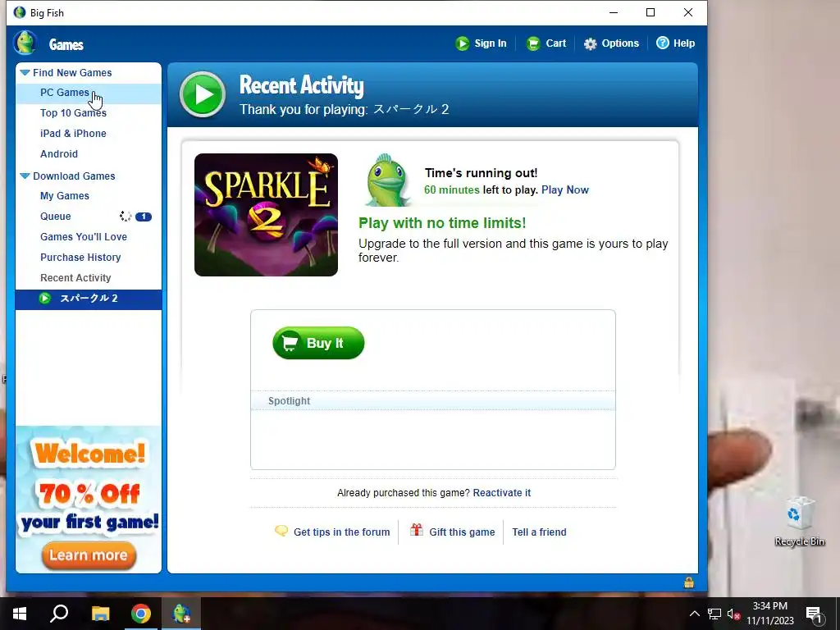
Task: Click the green Sign In play icon
Action: click(x=462, y=43)
